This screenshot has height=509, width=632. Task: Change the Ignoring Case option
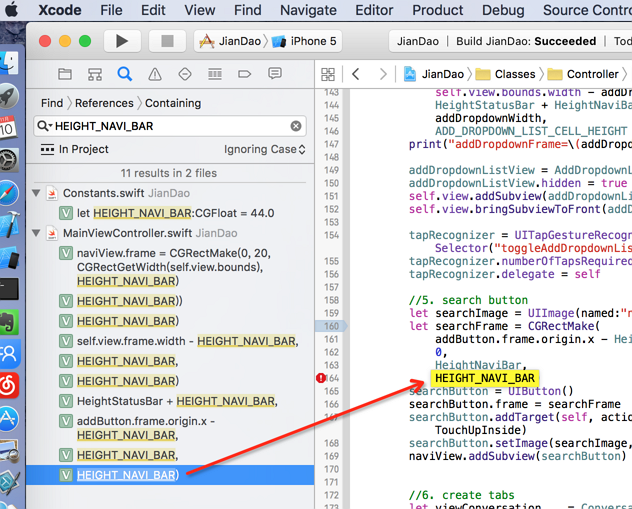[264, 150]
